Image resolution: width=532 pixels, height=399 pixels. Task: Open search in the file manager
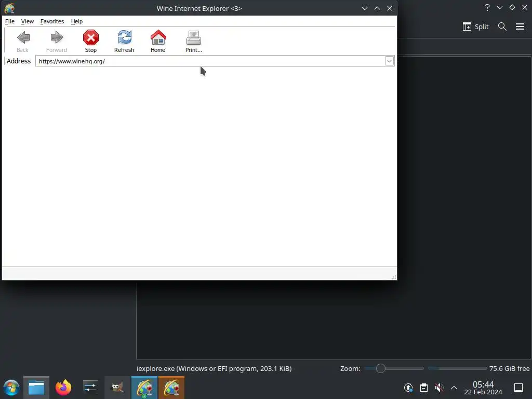(x=502, y=26)
